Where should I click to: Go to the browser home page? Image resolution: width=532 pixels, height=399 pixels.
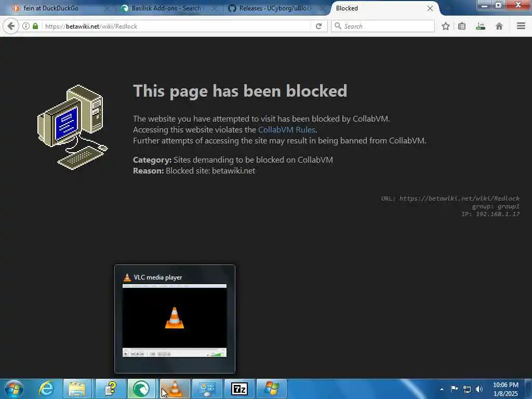point(499,26)
